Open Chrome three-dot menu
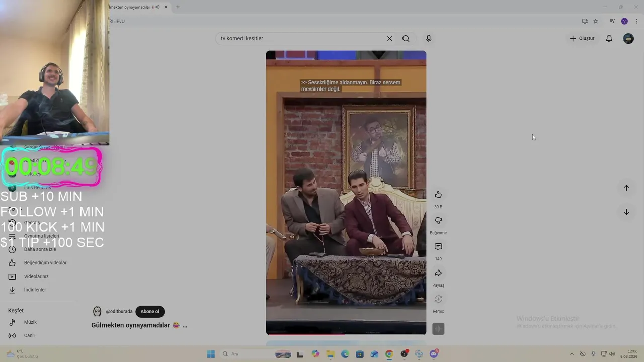Screen dimensions: 644x362 [636, 21]
